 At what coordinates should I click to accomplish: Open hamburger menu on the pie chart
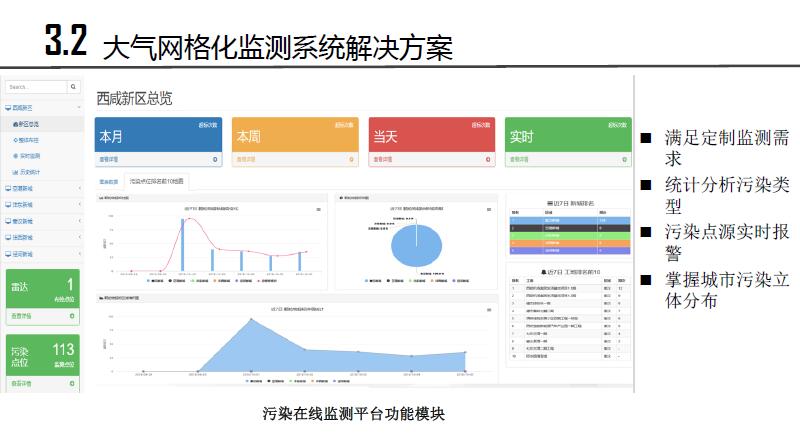[x=489, y=209]
